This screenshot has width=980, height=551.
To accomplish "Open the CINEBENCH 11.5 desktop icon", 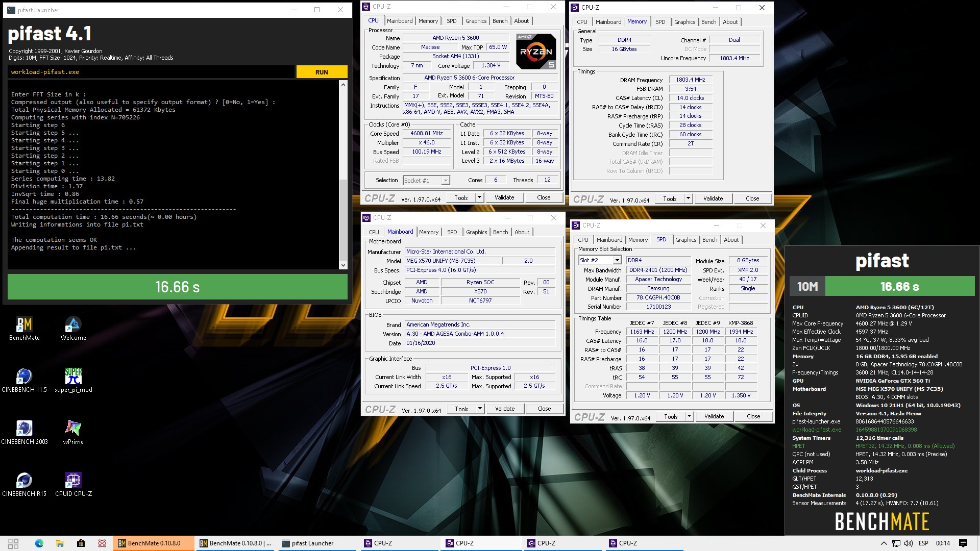I will (24, 381).
